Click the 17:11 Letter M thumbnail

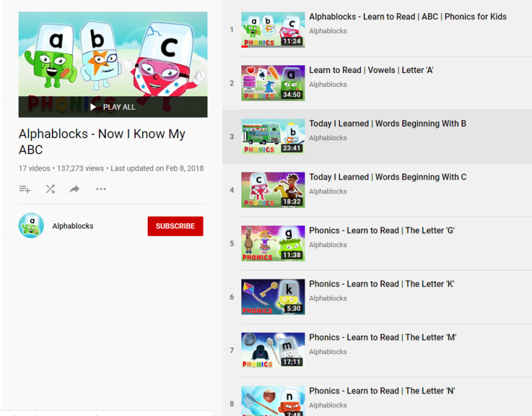[x=273, y=350]
